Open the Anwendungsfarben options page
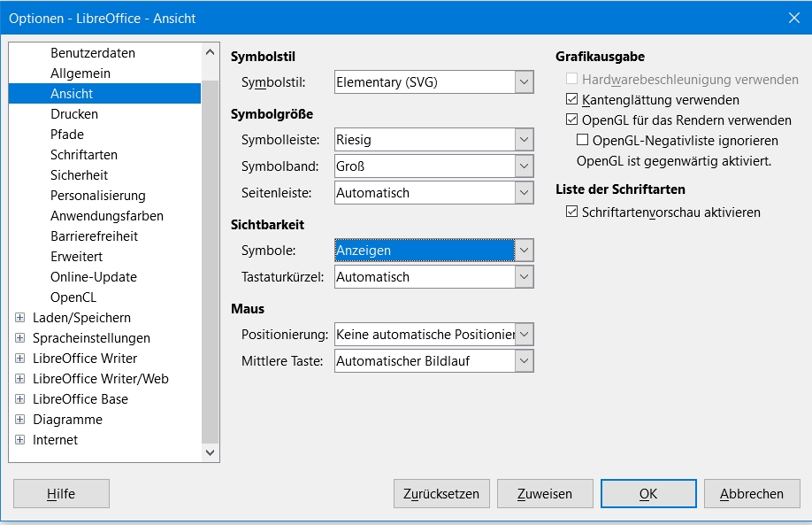This screenshot has height=525, width=812. [x=107, y=216]
